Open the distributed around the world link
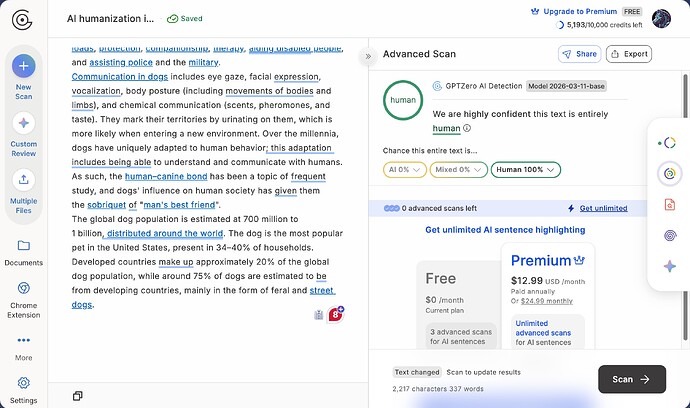This screenshot has width=690, height=408. tap(165, 233)
